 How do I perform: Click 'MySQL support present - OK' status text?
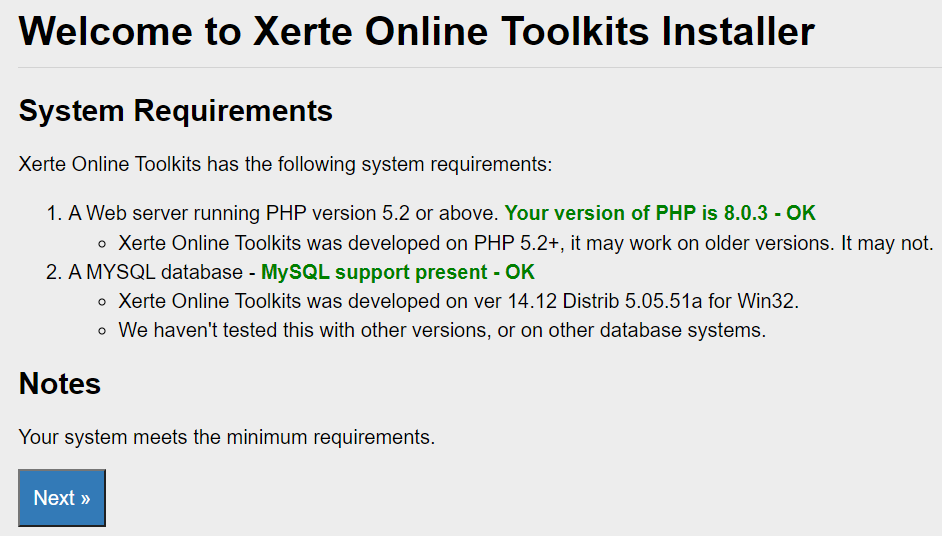tap(398, 272)
